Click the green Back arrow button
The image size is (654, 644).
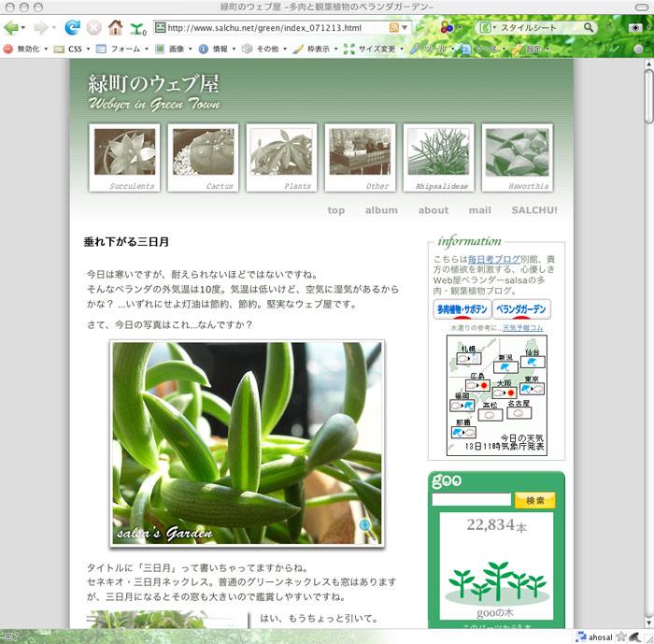12,28
